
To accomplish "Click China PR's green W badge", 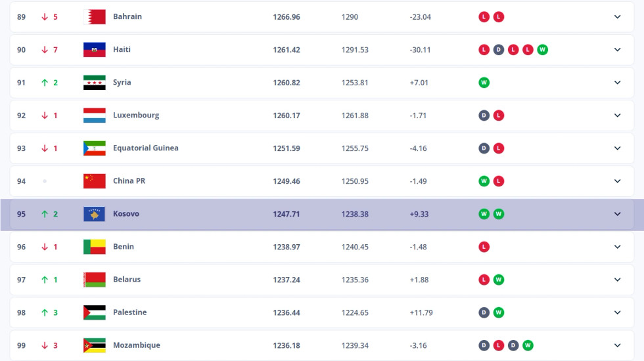I will (x=484, y=181).
